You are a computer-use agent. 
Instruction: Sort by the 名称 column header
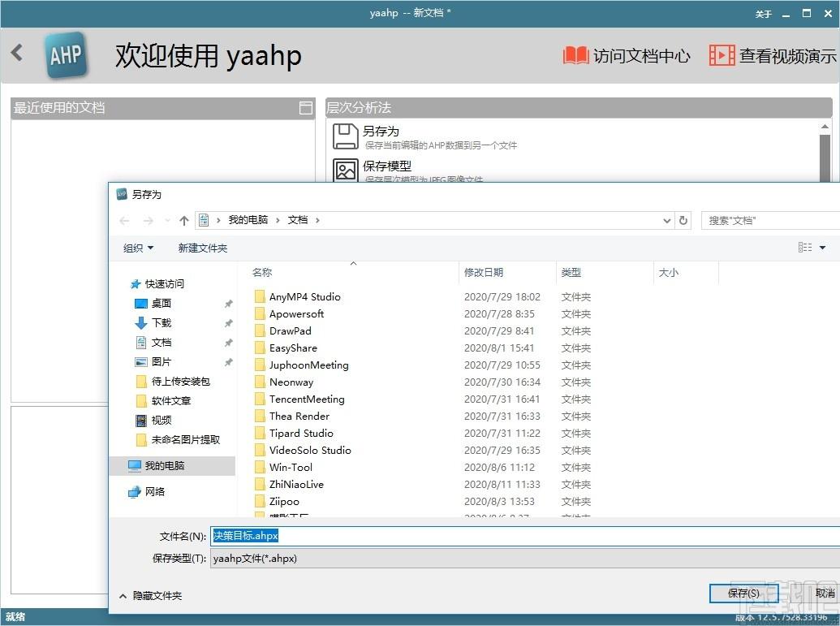pos(262,272)
